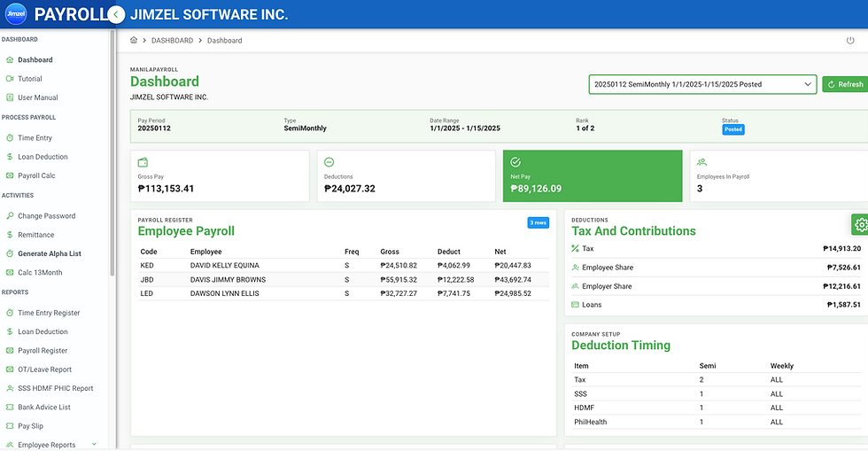
Task: Click the Remittance dollar icon
Action: click(x=10, y=235)
